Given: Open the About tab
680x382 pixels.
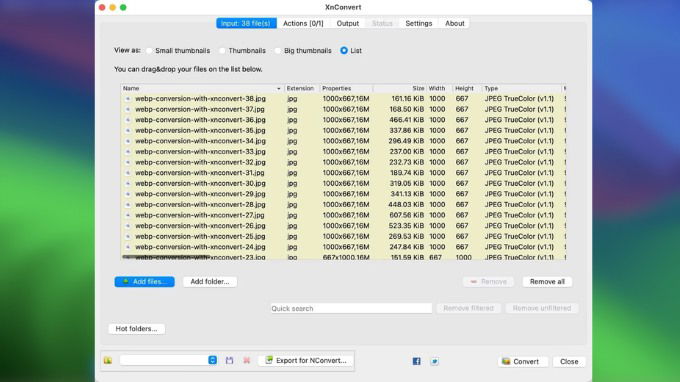Looking at the screenshot, I should pyautogui.click(x=454, y=23).
